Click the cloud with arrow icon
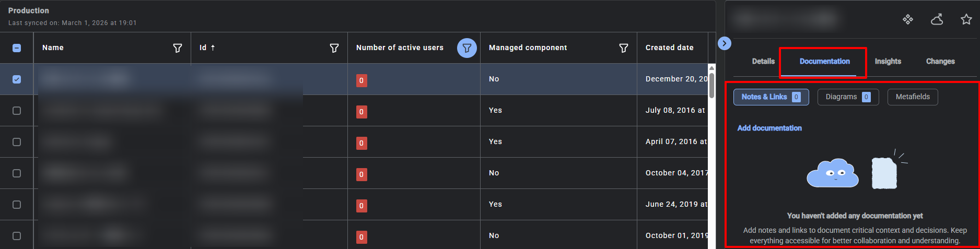The image size is (980, 249). pos(937,19)
